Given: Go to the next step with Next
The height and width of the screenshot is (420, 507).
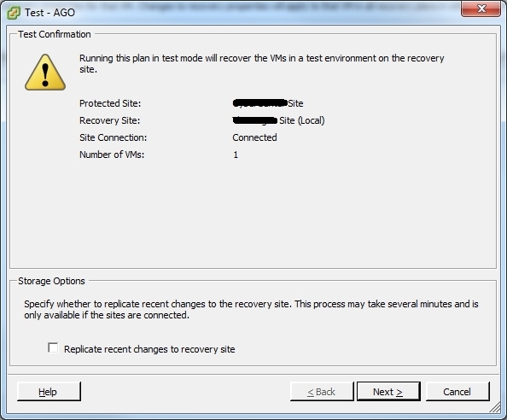Looking at the screenshot, I should [388, 392].
